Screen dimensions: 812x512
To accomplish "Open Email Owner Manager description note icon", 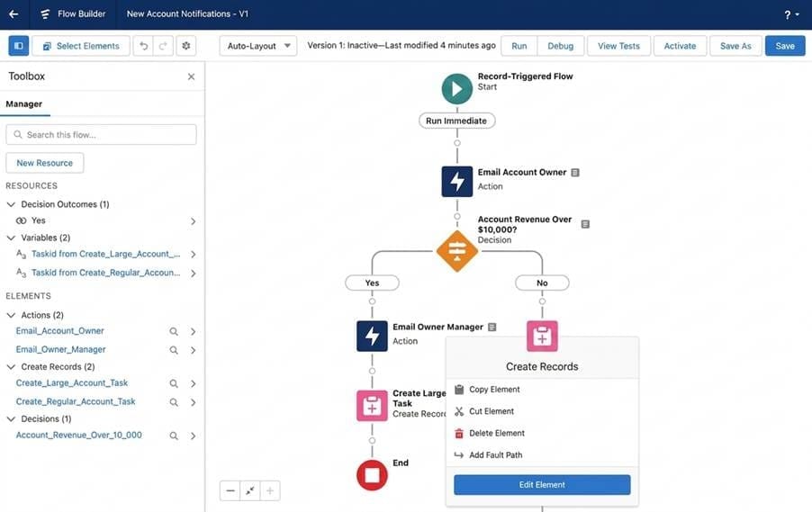I will click(x=492, y=328).
